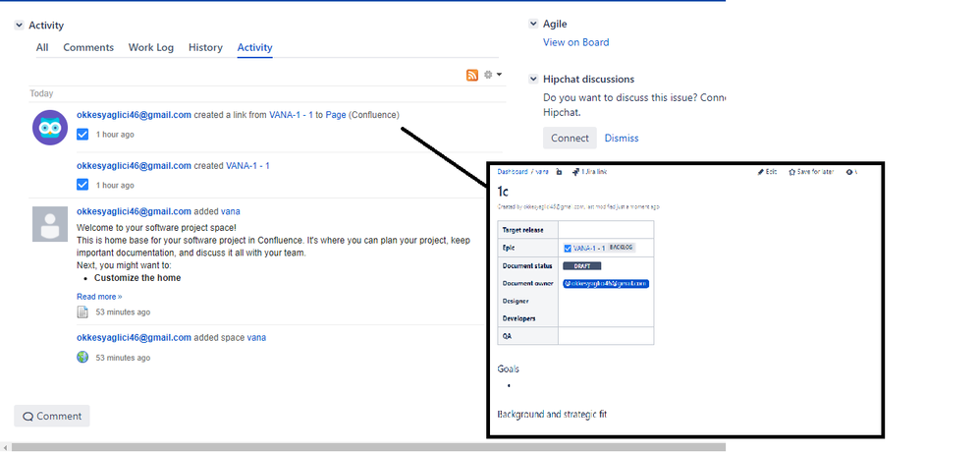980x452 pixels.
Task: Collapse the Hipchat discussions section
Action: (x=533, y=79)
